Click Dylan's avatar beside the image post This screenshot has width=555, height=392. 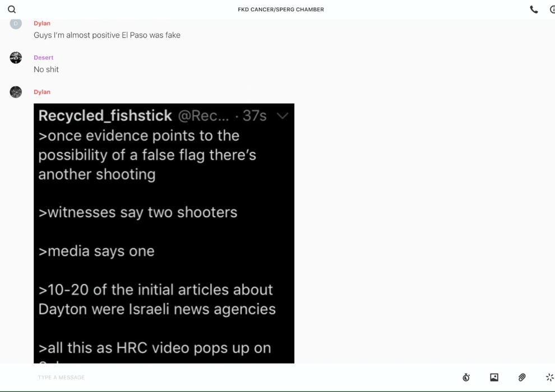tap(16, 92)
